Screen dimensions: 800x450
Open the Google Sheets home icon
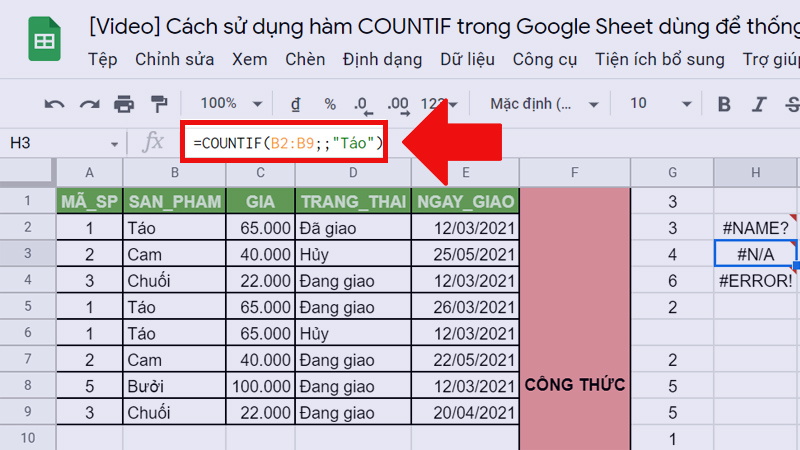coord(44,42)
